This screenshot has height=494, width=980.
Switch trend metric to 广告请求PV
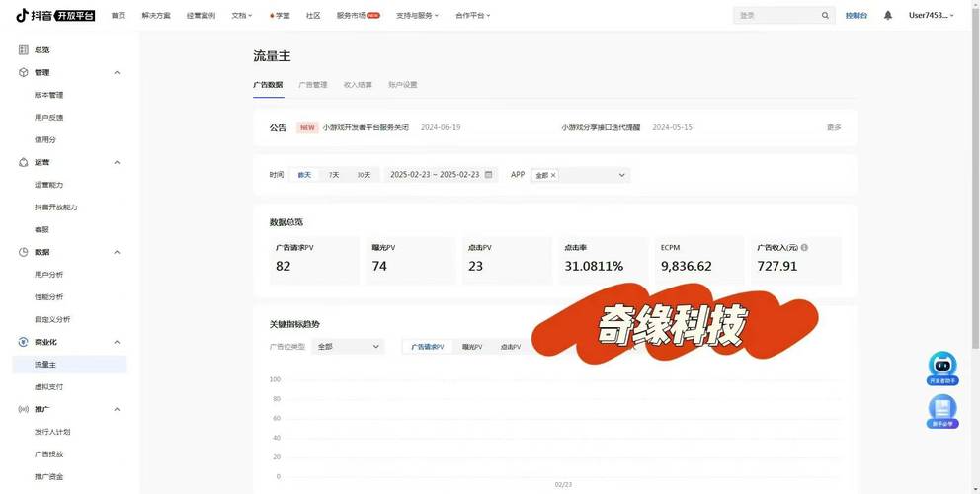pos(428,347)
